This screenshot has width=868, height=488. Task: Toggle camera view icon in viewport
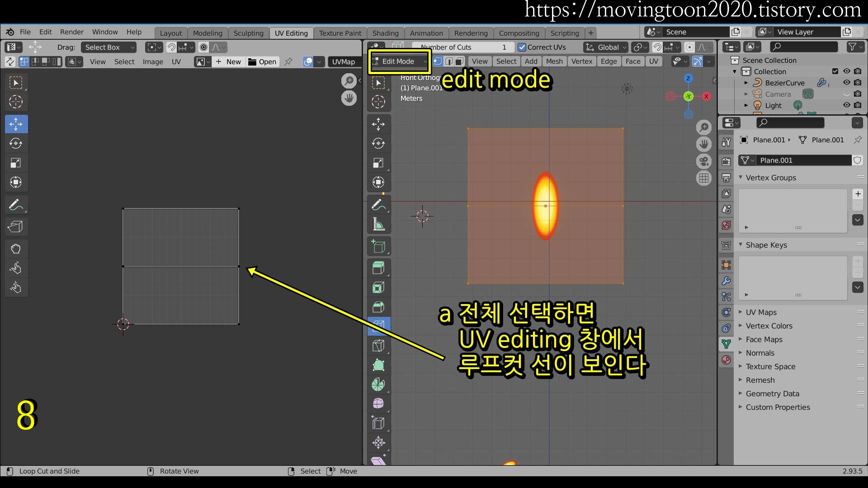(x=704, y=161)
